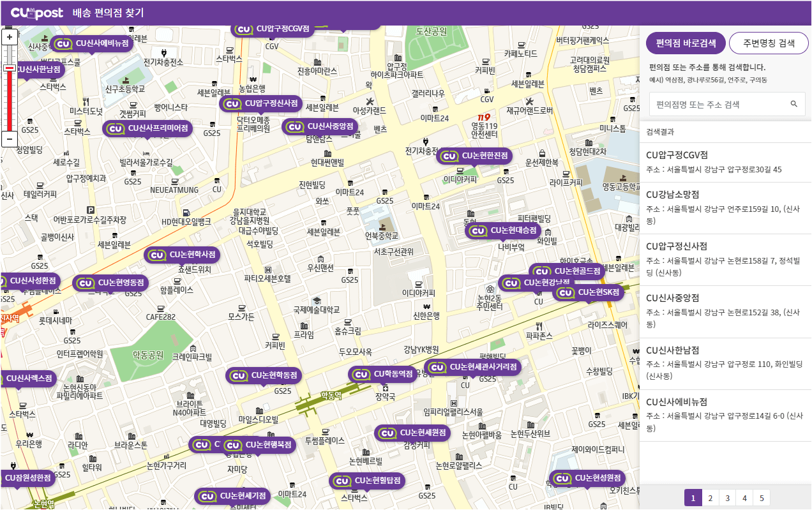The image size is (812, 510).
Task: Open the CU강남소망점 search result
Action: pyautogui.click(x=725, y=207)
